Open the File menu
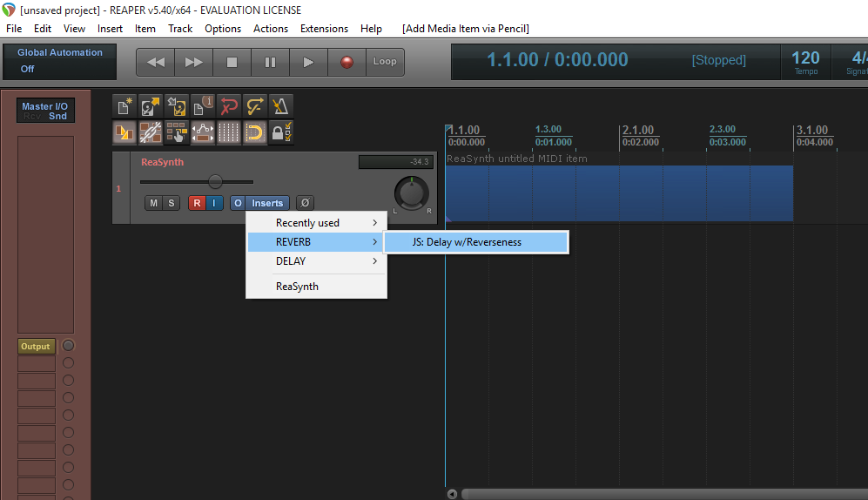Image resolution: width=868 pixels, height=500 pixels. tap(14, 29)
